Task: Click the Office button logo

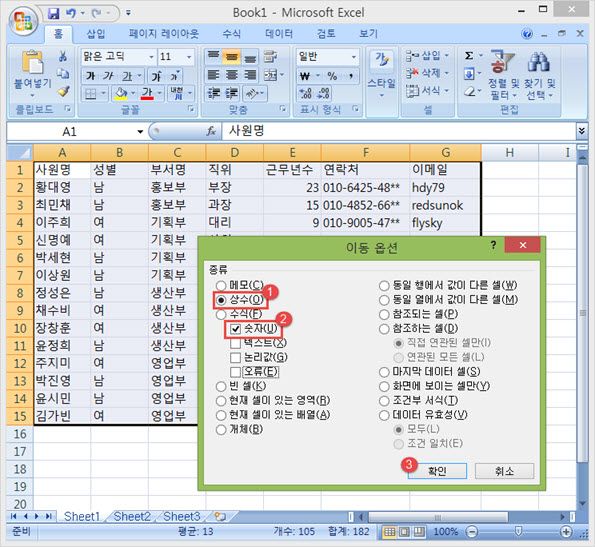Action: tap(23, 21)
